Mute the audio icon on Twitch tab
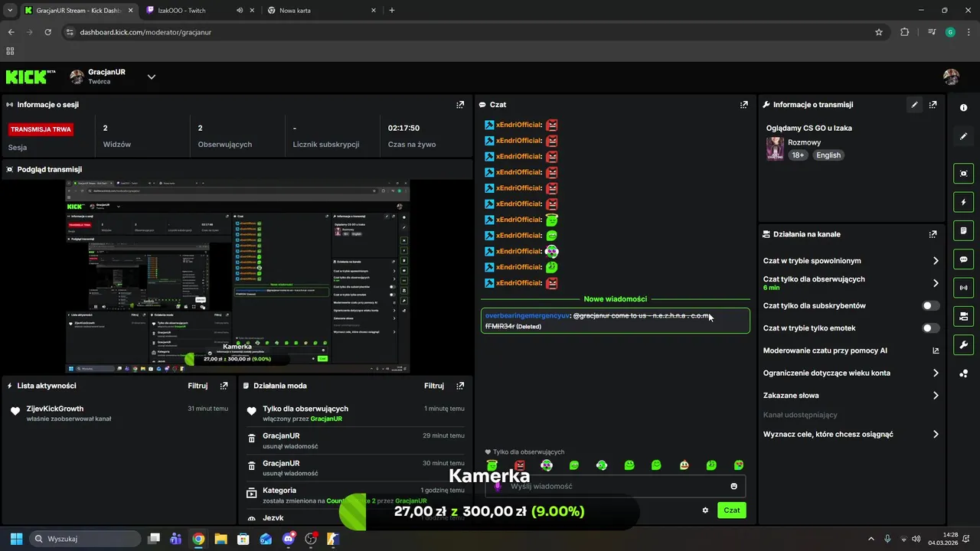 pos(240,11)
